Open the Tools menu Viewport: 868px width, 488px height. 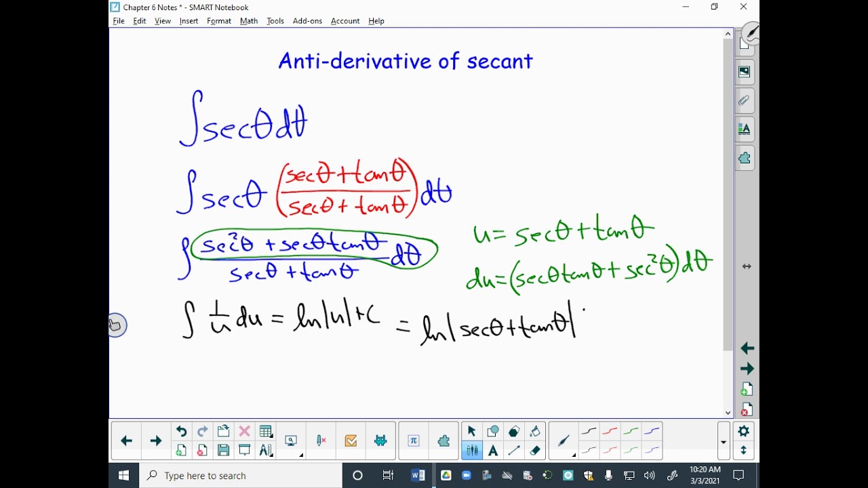point(275,21)
